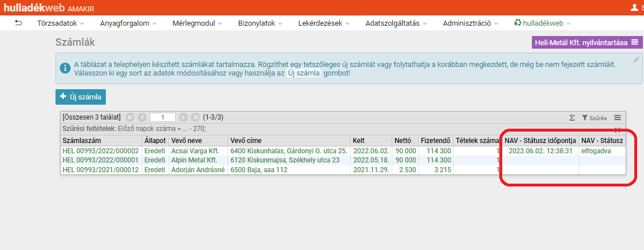Sort by Tételek száma column header
The image size is (644, 250).
(x=477, y=140)
